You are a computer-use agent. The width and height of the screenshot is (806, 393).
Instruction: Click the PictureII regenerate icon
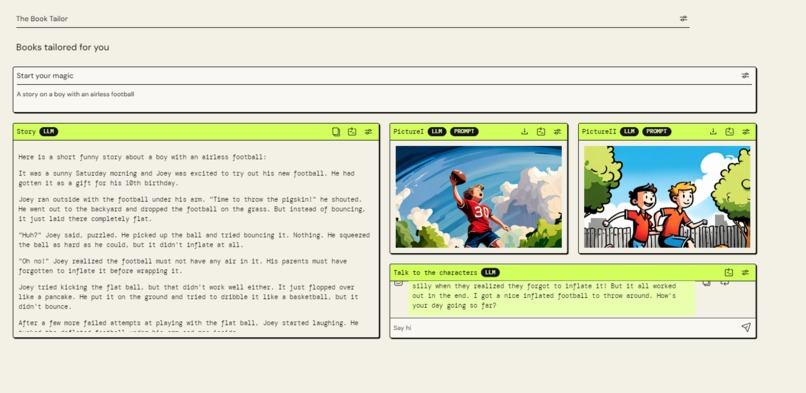coord(729,132)
